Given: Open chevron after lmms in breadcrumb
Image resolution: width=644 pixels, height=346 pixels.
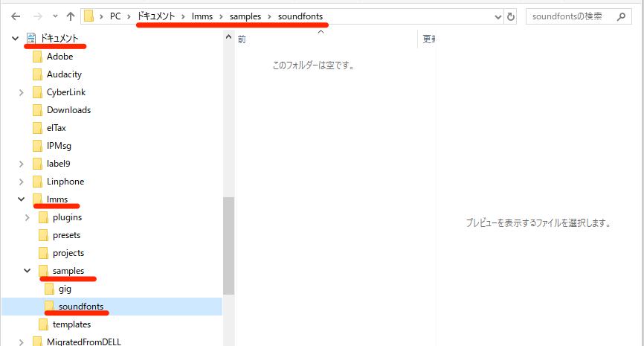Looking at the screenshot, I should click(x=221, y=16).
